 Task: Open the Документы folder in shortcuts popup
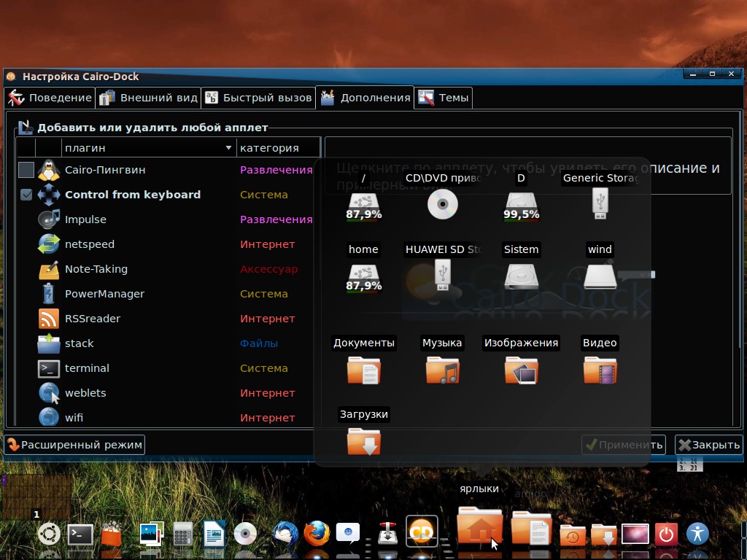pos(363,370)
